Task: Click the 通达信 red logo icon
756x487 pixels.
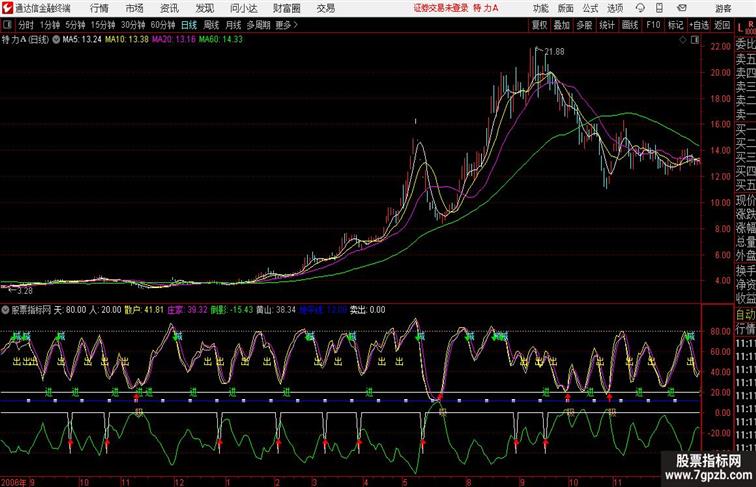Action: point(7,8)
